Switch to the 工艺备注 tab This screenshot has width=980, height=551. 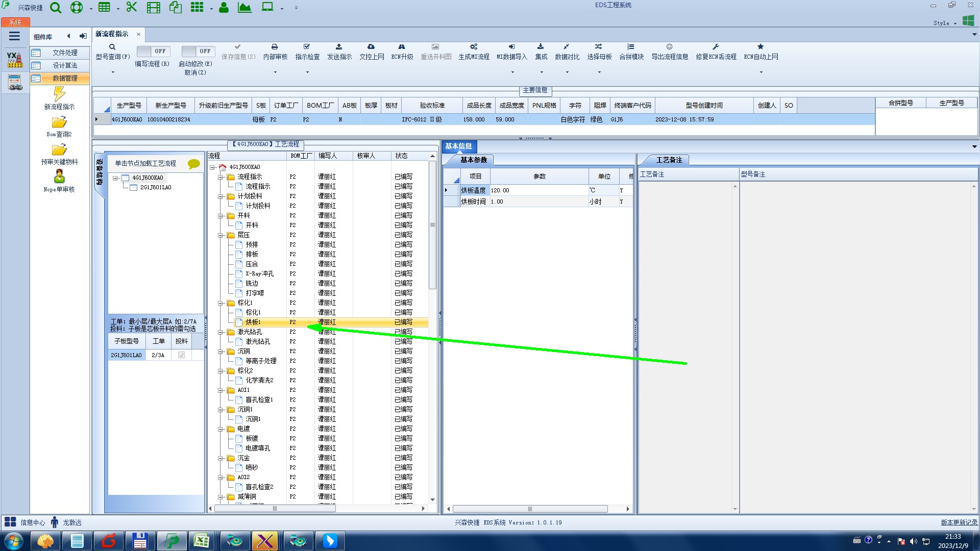668,160
